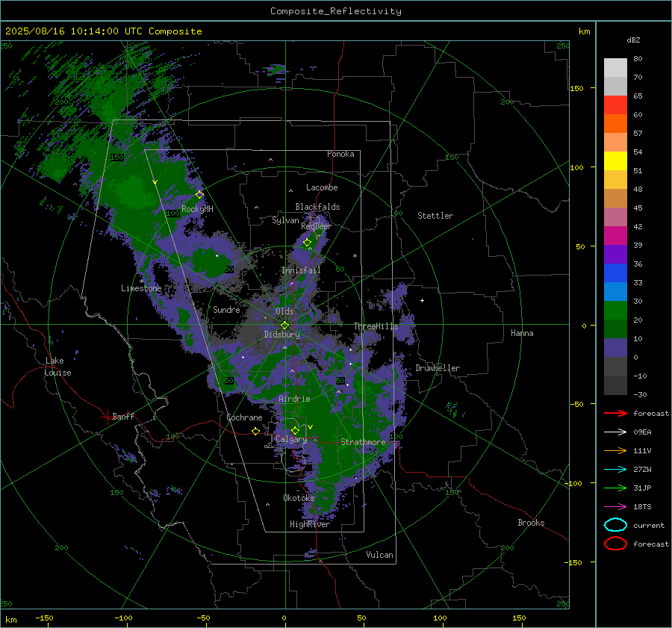Click the Okotoks town label
672x628 pixels.
point(299,498)
